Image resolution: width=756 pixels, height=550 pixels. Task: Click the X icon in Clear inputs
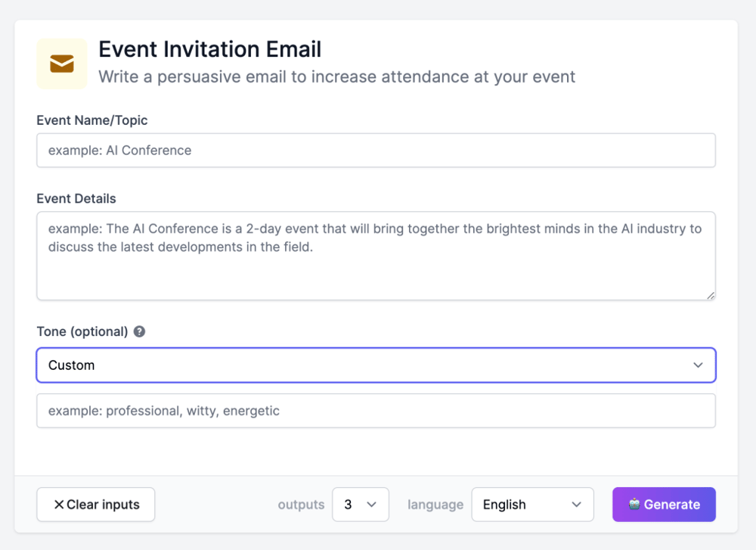[58, 505]
